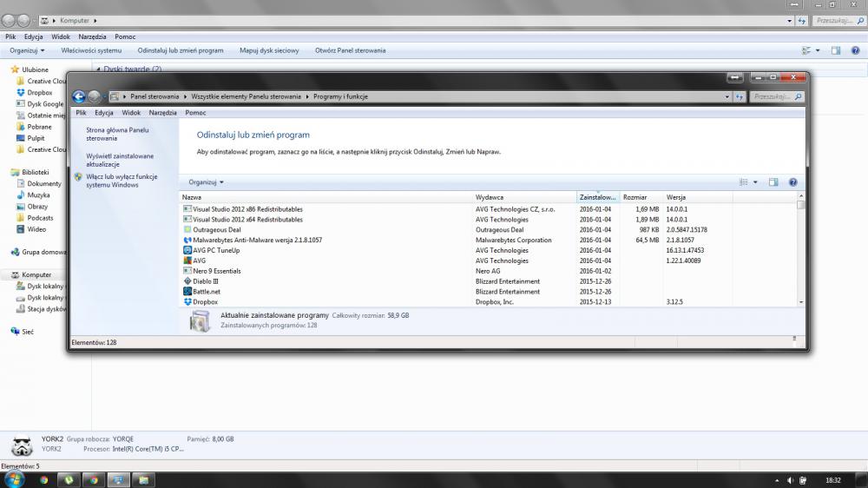This screenshot has height=488, width=868.
Task: Expand breadcrumb arrow after Wszystkie elementy Panelu sterowania
Action: (307, 97)
